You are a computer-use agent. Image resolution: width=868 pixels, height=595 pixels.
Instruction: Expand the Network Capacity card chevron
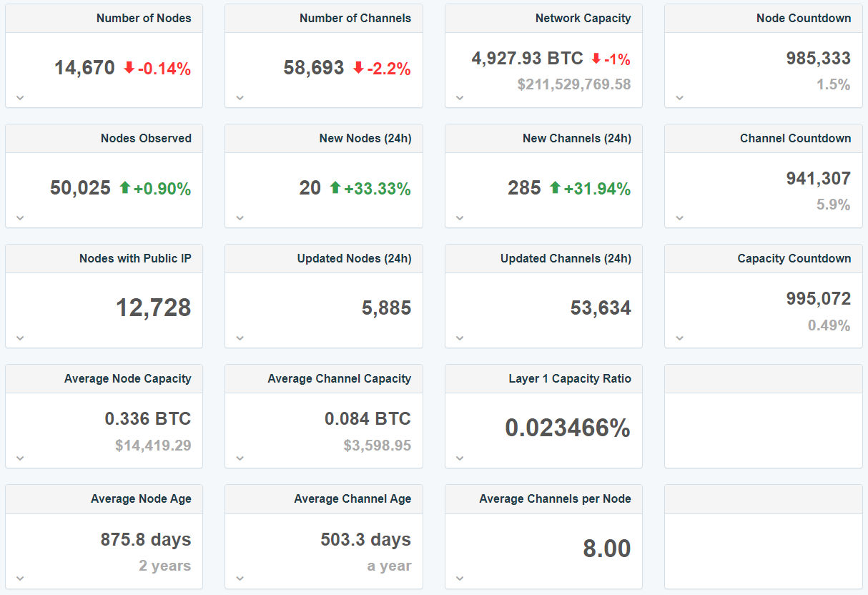click(x=460, y=98)
